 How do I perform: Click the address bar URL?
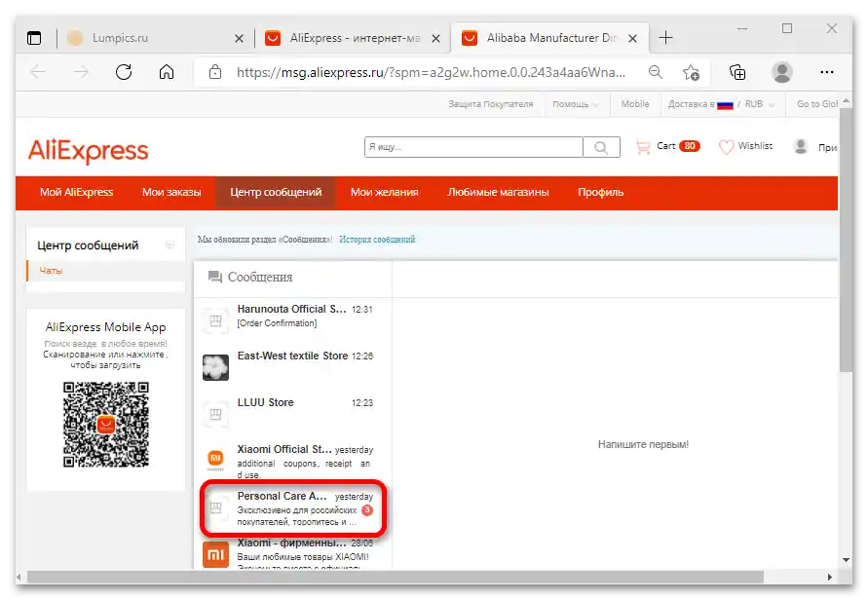pyautogui.click(x=431, y=72)
